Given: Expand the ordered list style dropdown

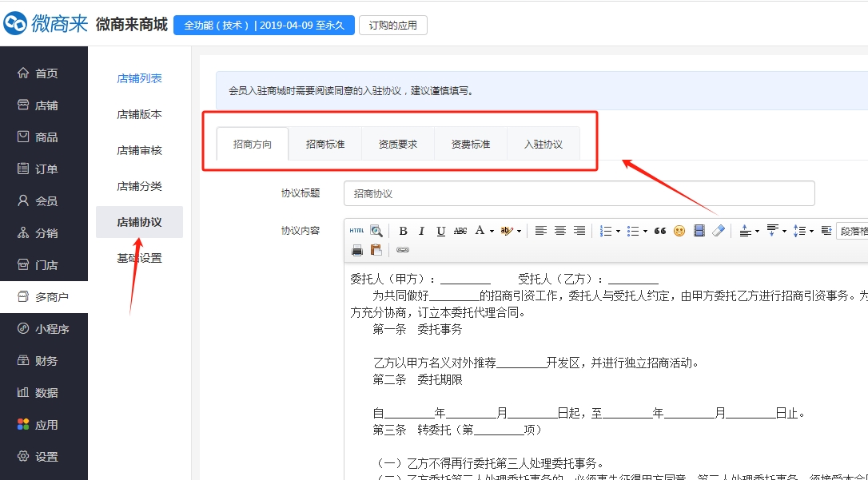Looking at the screenshot, I should tap(618, 231).
